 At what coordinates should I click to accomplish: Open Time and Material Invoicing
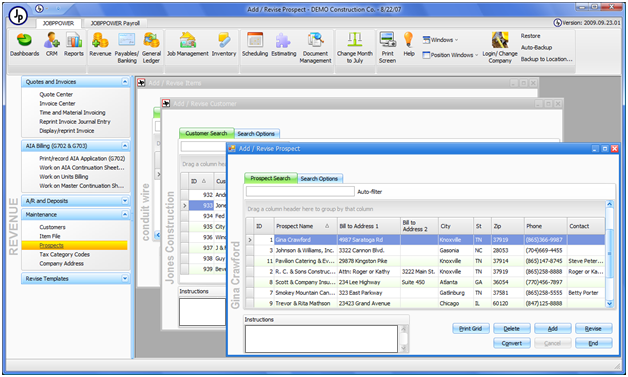(x=72, y=113)
